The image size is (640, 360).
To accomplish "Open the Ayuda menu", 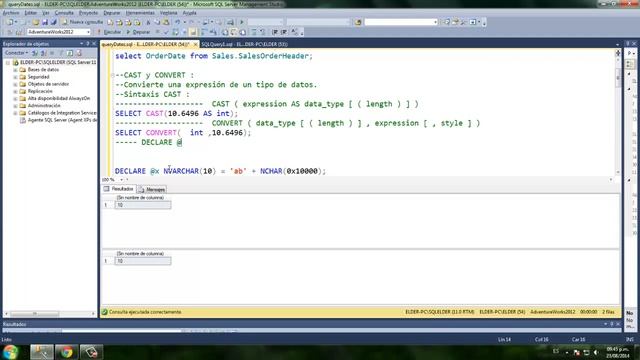I will [189, 13].
